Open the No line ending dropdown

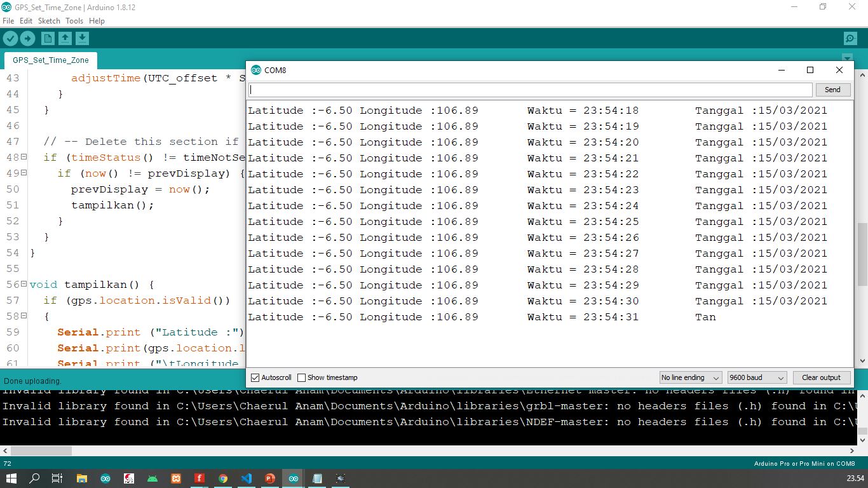[690, 377]
